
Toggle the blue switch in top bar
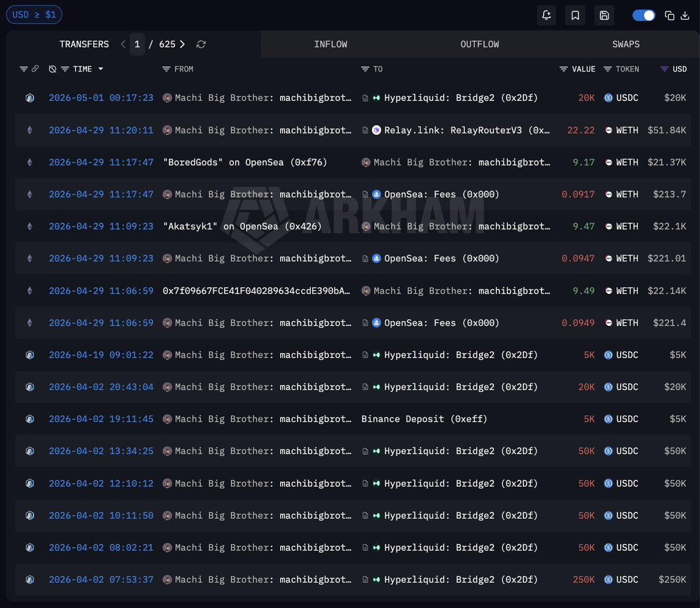(x=644, y=15)
